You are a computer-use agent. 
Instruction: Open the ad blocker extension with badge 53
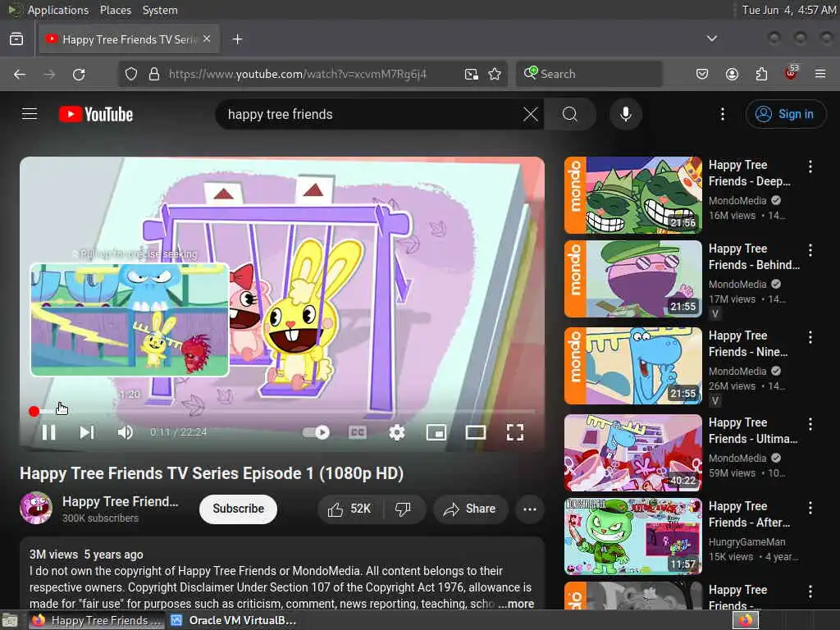[792, 72]
